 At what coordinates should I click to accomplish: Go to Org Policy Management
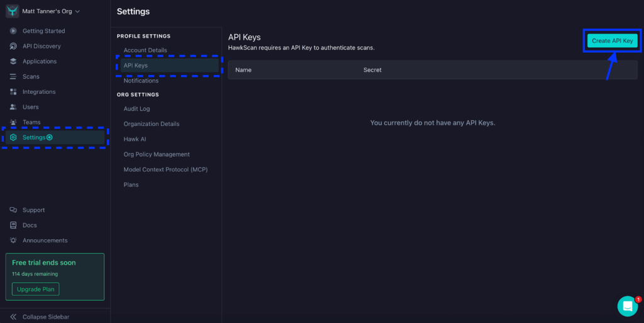(x=157, y=154)
